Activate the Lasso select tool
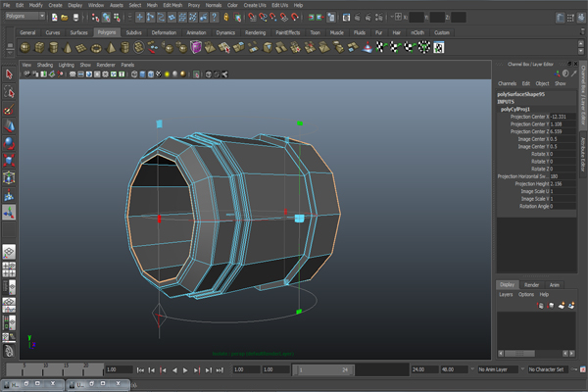 coord(9,91)
